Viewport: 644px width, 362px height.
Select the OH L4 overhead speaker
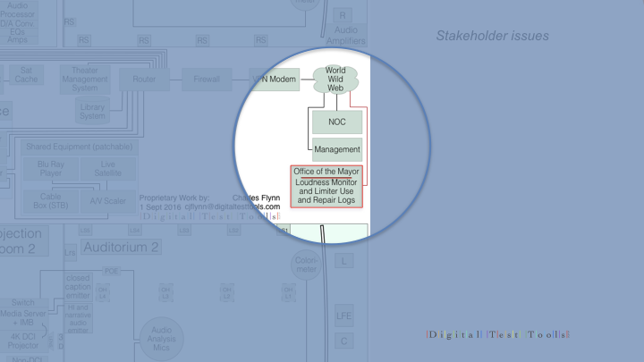click(103, 293)
